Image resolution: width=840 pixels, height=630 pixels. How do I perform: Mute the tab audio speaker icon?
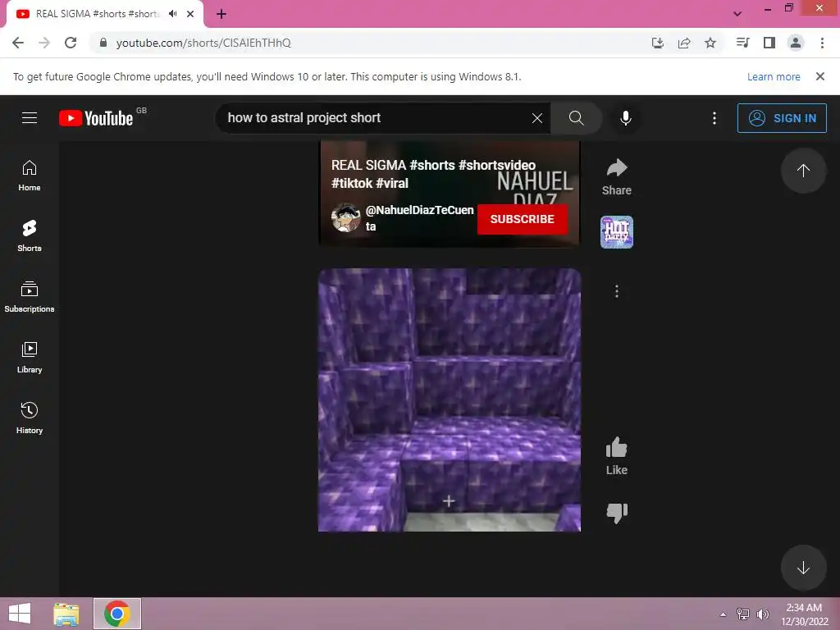172,14
